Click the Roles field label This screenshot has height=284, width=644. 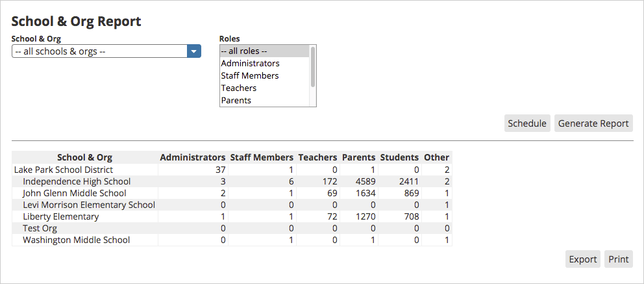click(230, 38)
